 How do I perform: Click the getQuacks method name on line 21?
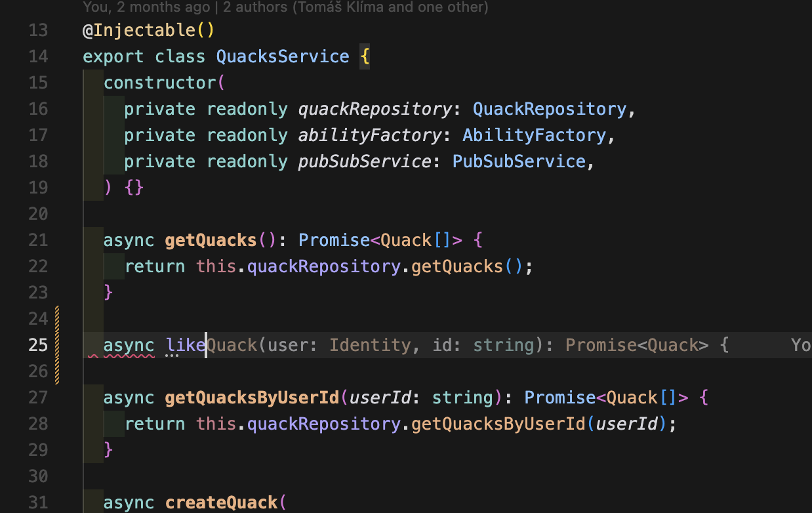pos(211,240)
